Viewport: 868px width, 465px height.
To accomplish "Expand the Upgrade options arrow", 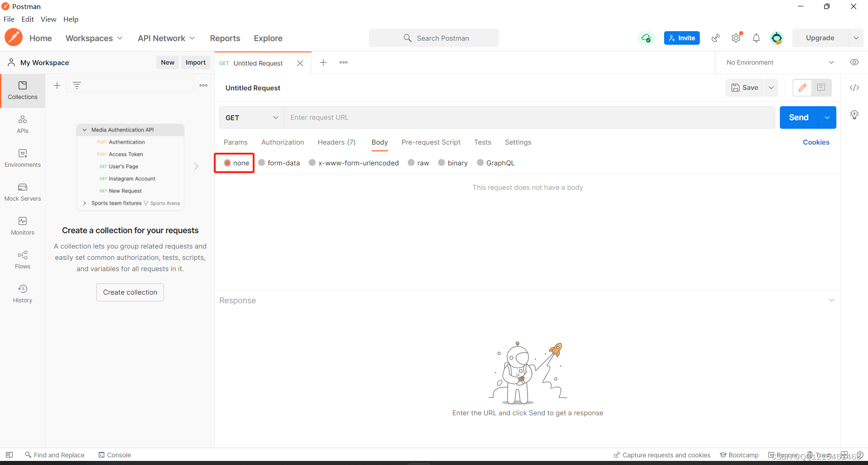I will click(x=856, y=38).
